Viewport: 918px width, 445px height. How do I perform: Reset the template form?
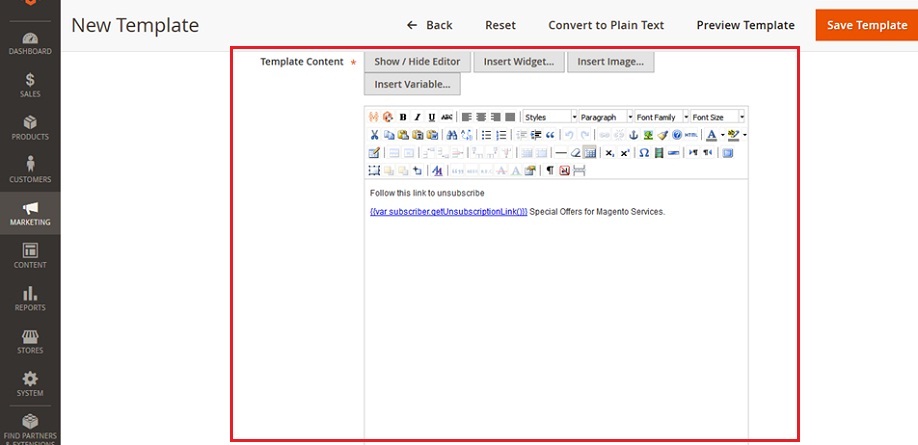(501, 25)
